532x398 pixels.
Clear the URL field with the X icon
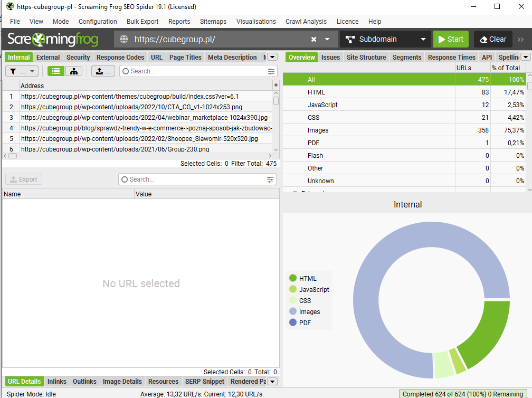point(314,40)
